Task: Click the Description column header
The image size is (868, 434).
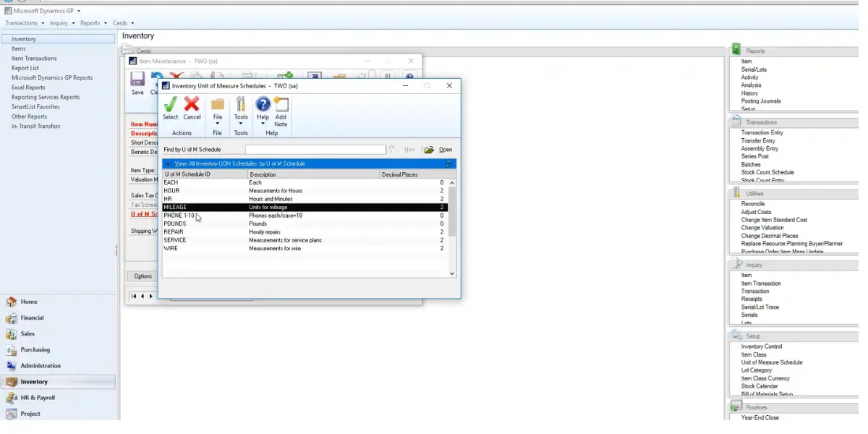Action: (x=314, y=174)
